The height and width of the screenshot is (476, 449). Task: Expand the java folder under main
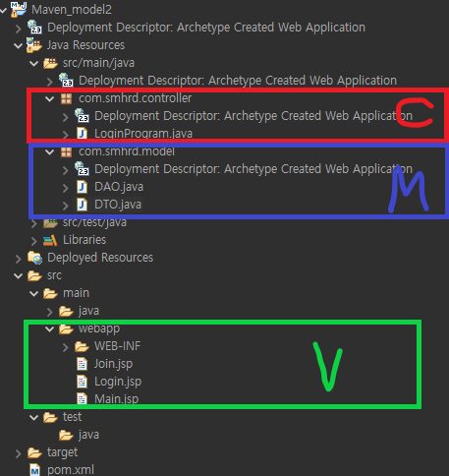pos(50,312)
